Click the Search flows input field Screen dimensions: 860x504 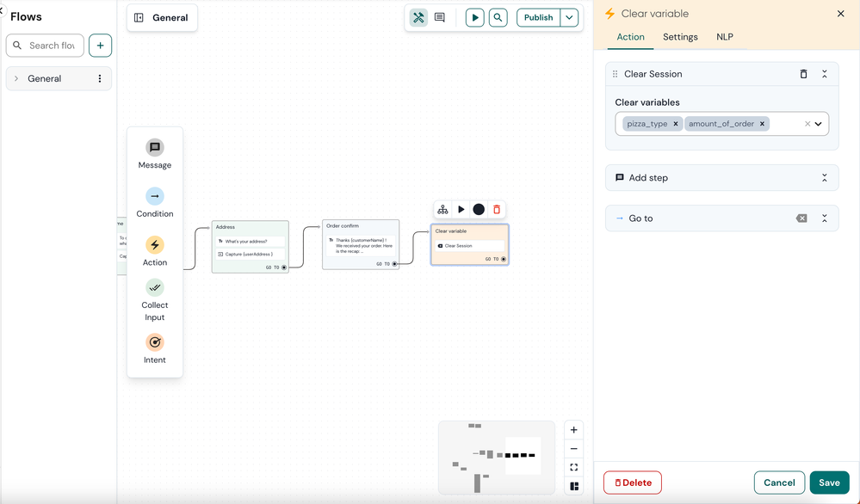point(45,46)
